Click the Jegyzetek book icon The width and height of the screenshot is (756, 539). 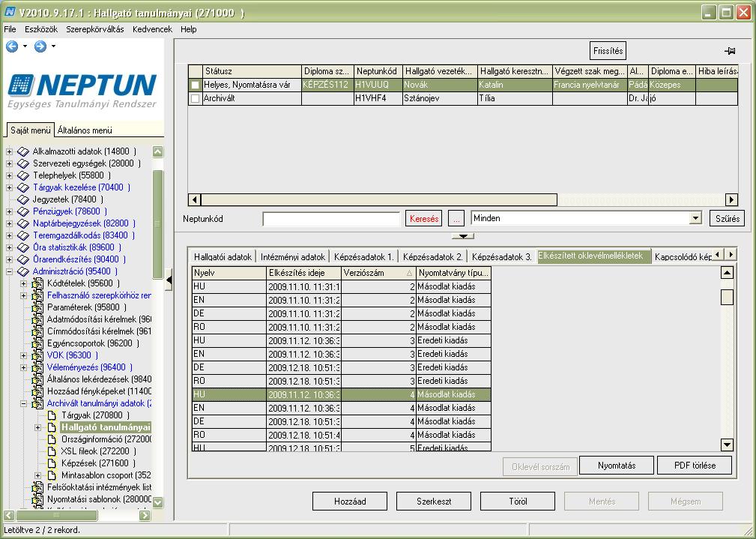pyautogui.click(x=22, y=199)
